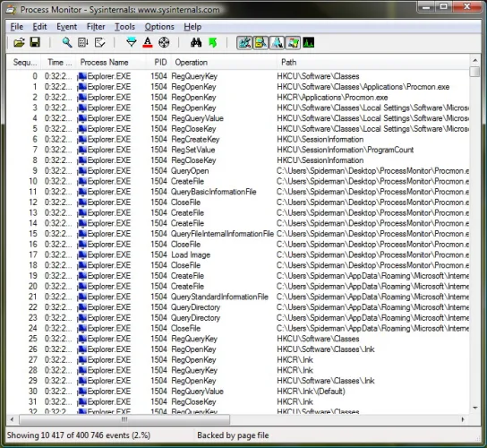Open the Help menu
Viewport: 487px width, 448px height.
tap(192, 27)
